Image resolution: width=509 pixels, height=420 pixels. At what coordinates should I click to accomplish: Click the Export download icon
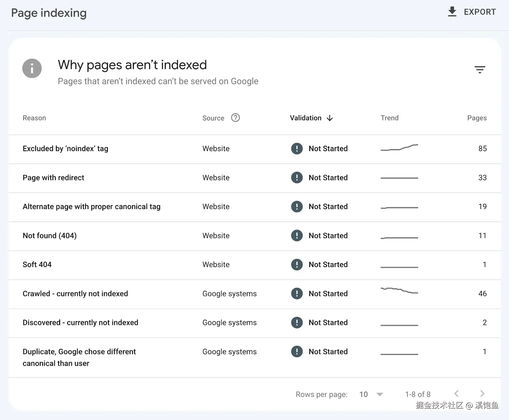452,12
